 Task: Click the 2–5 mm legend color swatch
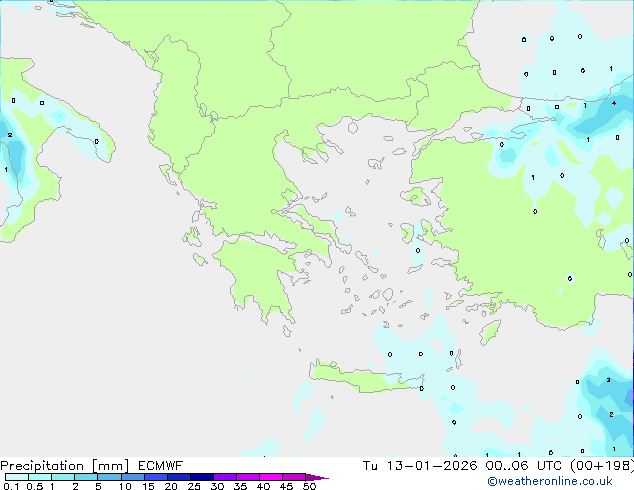pyautogui.click(x=86, y=477)
